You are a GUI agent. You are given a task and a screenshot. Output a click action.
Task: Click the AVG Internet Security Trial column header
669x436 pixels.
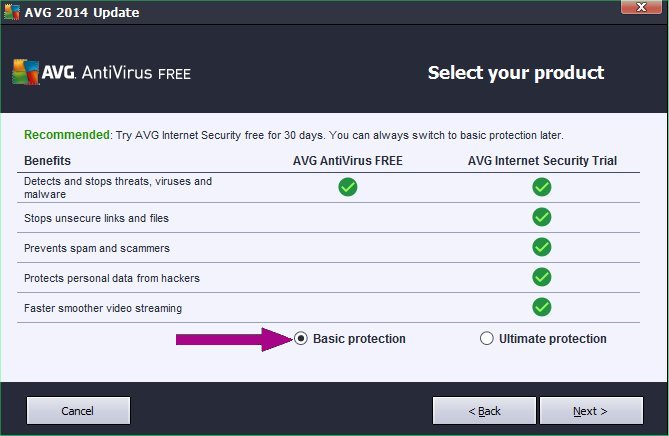click(542, 161)
